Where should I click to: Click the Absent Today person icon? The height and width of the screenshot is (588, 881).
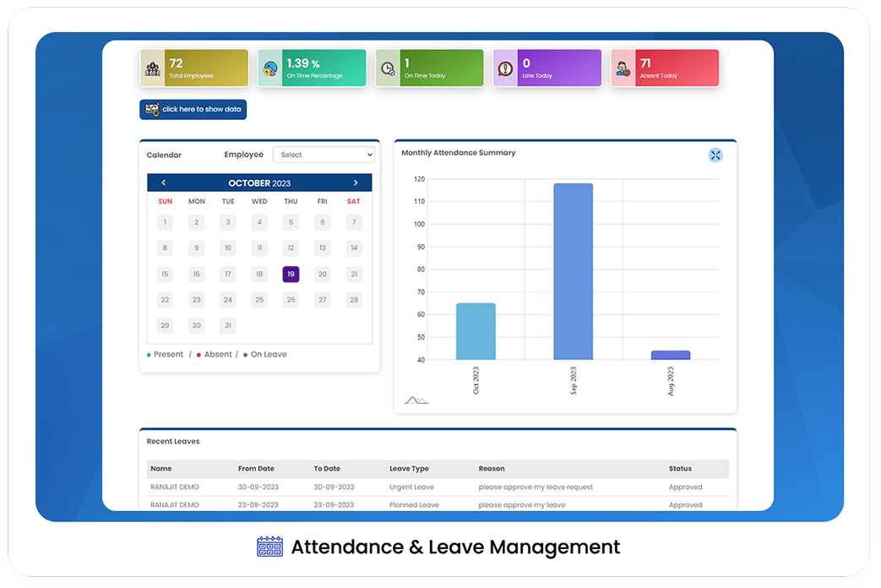point(623,69)
